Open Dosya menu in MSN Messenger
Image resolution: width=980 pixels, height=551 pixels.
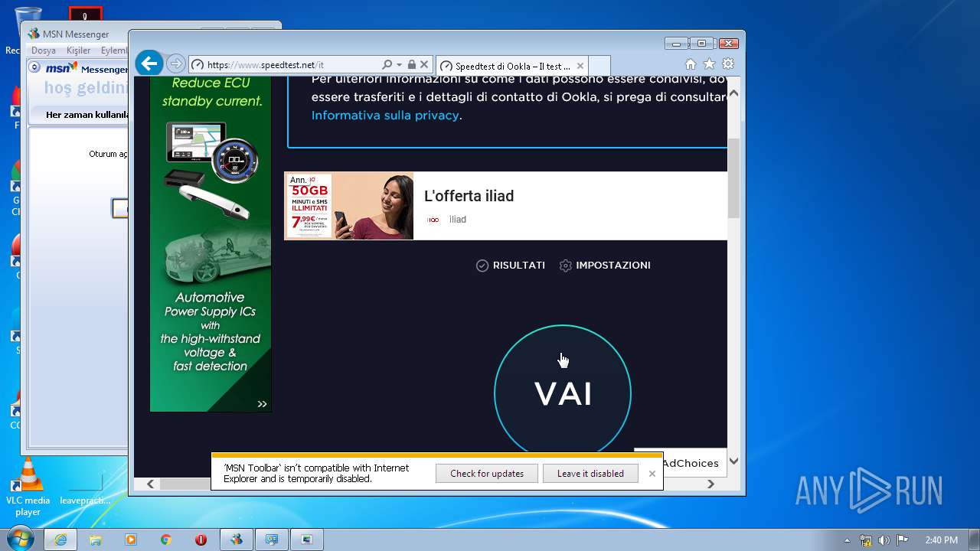point(44,51)
